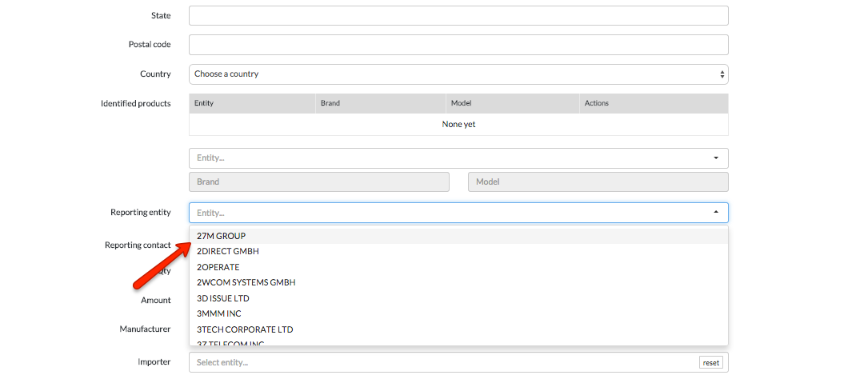Click the Postal code input field
868x375 pixels.
click(x=458, y=45)
